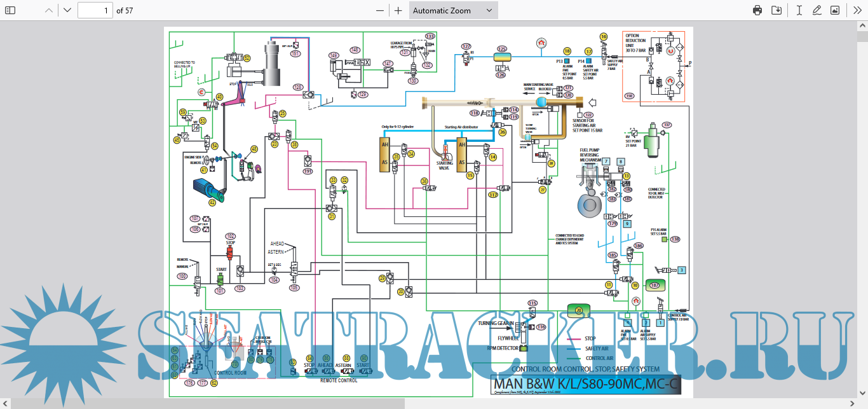Click the MAN B&W K/L/S80-90MC title box
Screen dimensions: 868x409
[587, 385]
